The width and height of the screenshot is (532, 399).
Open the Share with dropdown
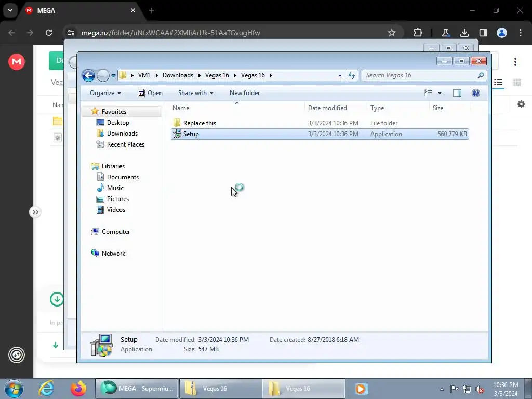pyautogui.click(x=196, y=93)
